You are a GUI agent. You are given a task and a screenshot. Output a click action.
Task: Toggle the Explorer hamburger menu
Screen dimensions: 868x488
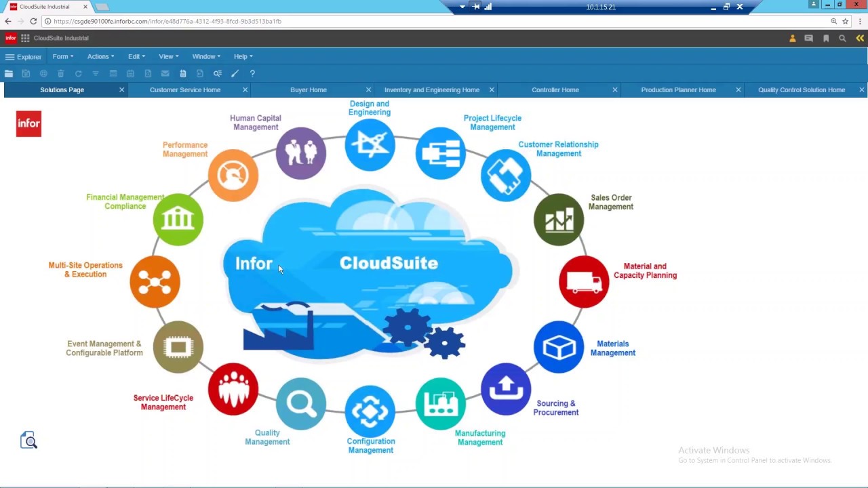pyautogui.click(x=23, y=57)
